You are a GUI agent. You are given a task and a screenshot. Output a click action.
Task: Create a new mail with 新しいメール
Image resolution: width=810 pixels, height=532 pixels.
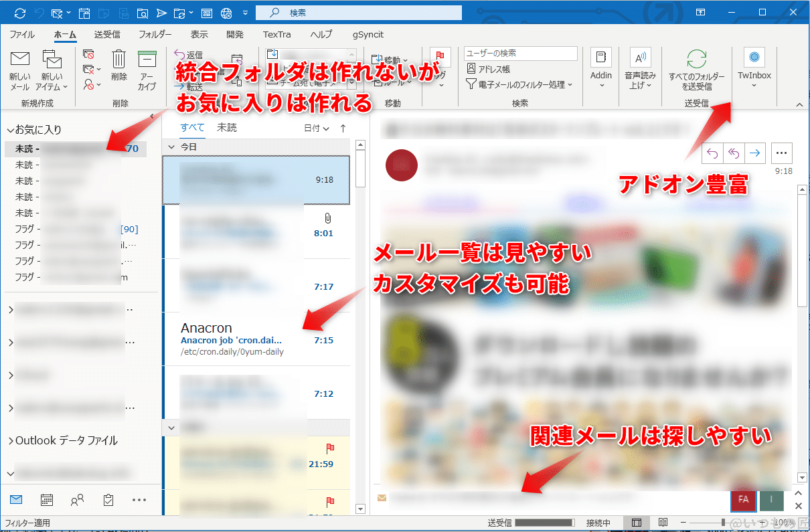click(x=19, y=70)
